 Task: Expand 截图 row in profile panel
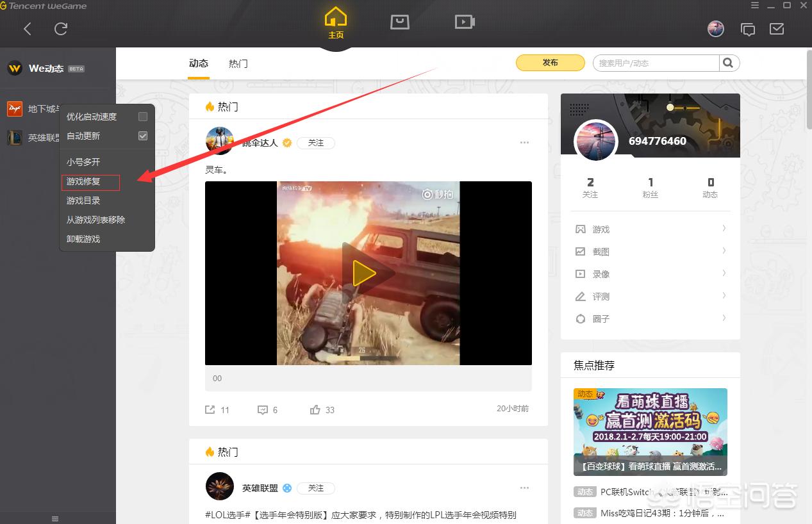[650, 251]
